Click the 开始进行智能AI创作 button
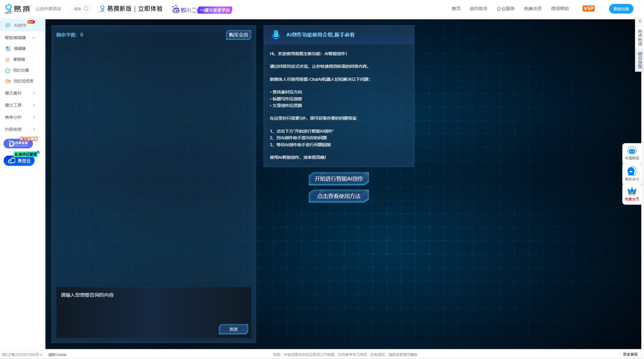644x359 pixels. tap(338, 179)
